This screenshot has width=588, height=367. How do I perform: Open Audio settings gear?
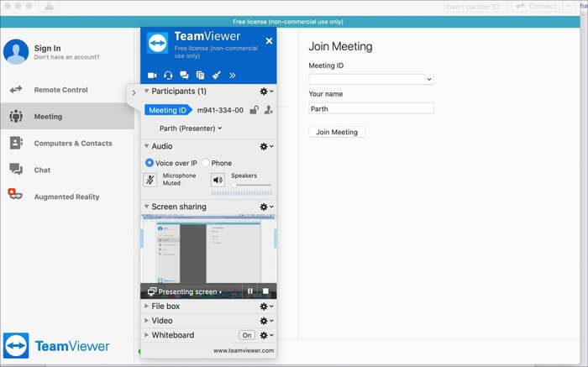[x=266, y=146]
